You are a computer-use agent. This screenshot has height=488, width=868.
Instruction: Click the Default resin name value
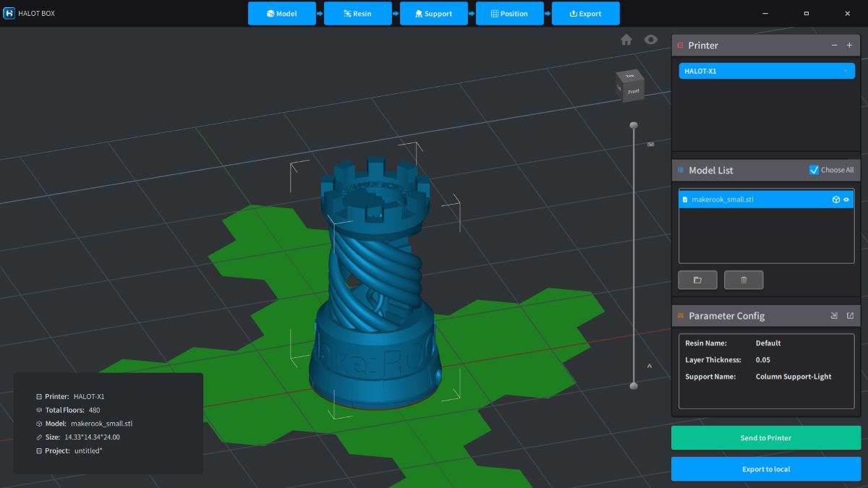[x=768, y=343]
